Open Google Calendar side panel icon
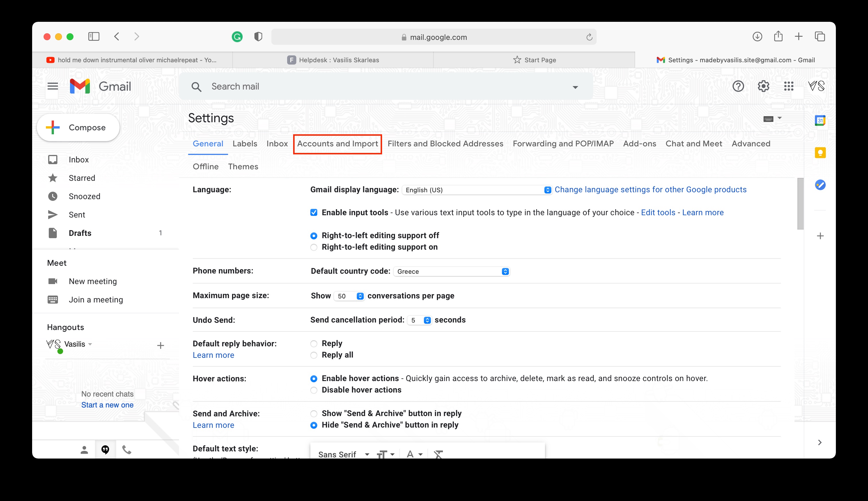Screen dimensions: 868x501 [820, 121]
